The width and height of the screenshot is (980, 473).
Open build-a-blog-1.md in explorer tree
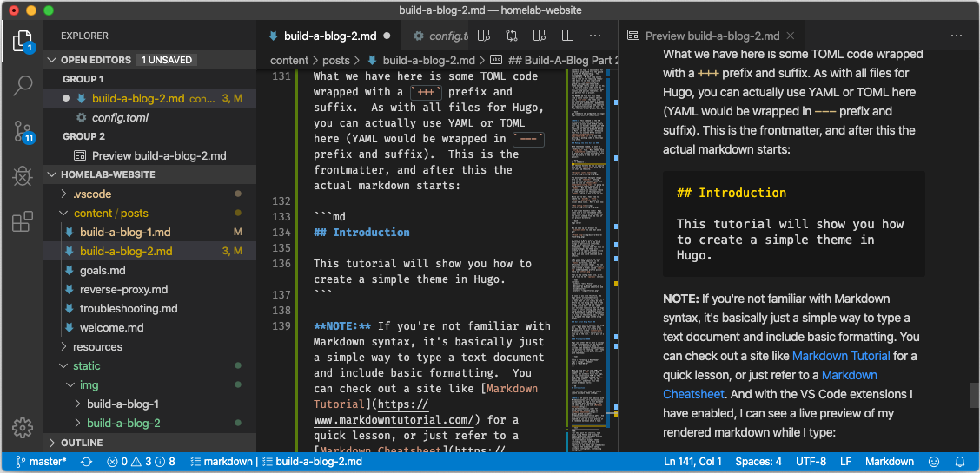point(150,232)
